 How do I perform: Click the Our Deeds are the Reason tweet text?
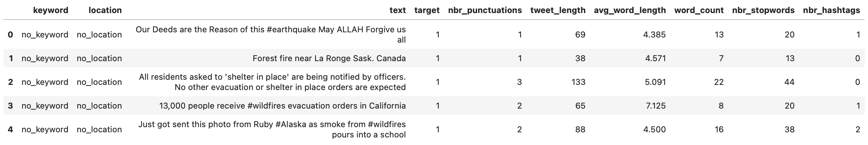pos(271,35)
